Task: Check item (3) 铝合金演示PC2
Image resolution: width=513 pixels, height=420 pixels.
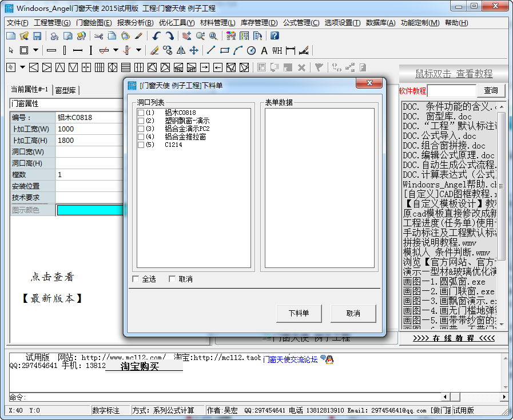Action: click(141, 129)
